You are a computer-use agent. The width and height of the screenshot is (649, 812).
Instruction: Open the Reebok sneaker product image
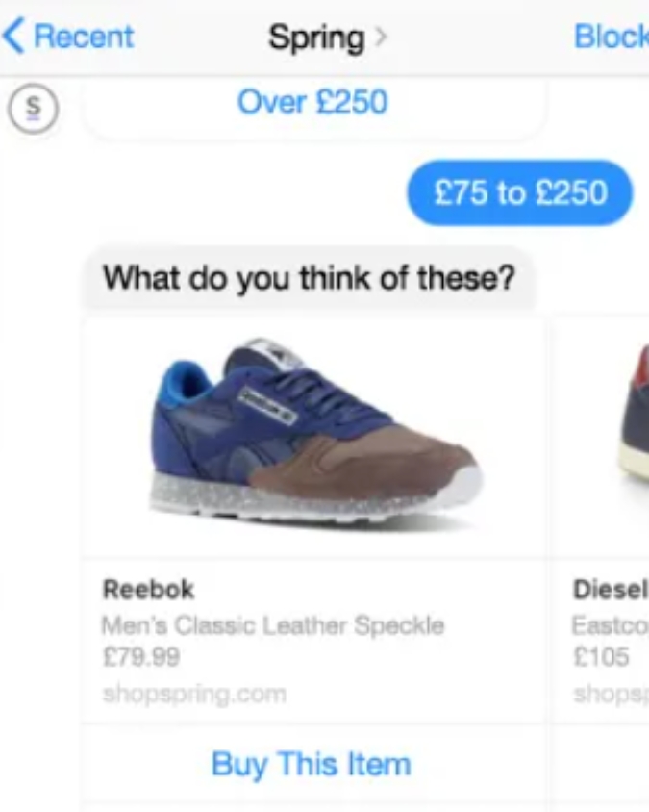point(313,438)
